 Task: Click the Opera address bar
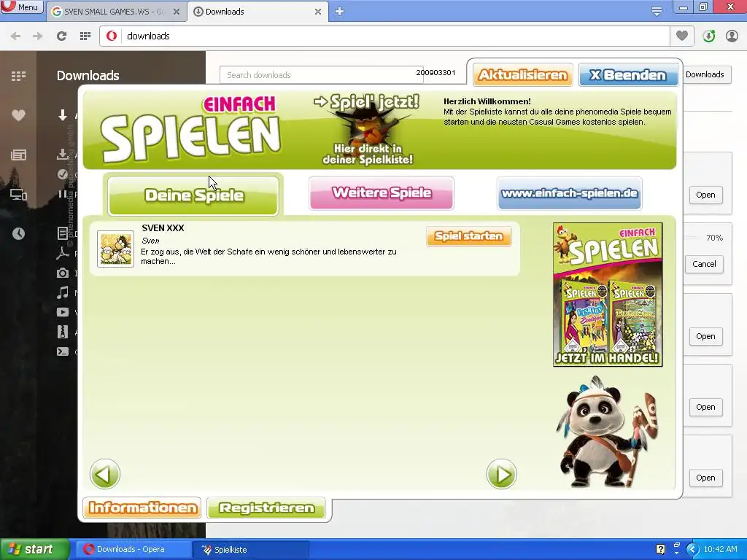click(x=384, y=36)
